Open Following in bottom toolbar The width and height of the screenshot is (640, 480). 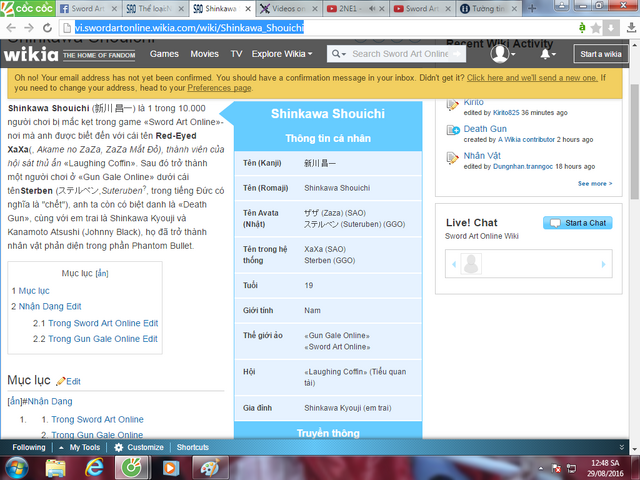29,447
